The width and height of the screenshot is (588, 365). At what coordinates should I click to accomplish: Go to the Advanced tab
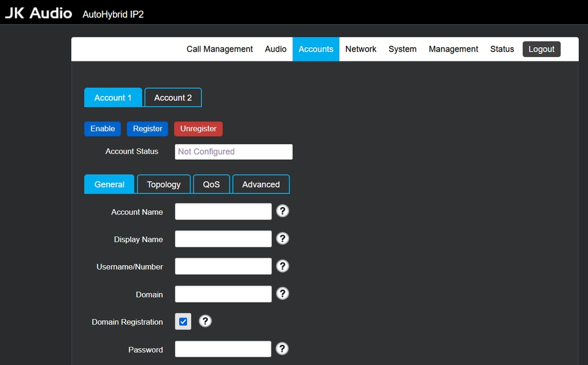click(261, 185)
